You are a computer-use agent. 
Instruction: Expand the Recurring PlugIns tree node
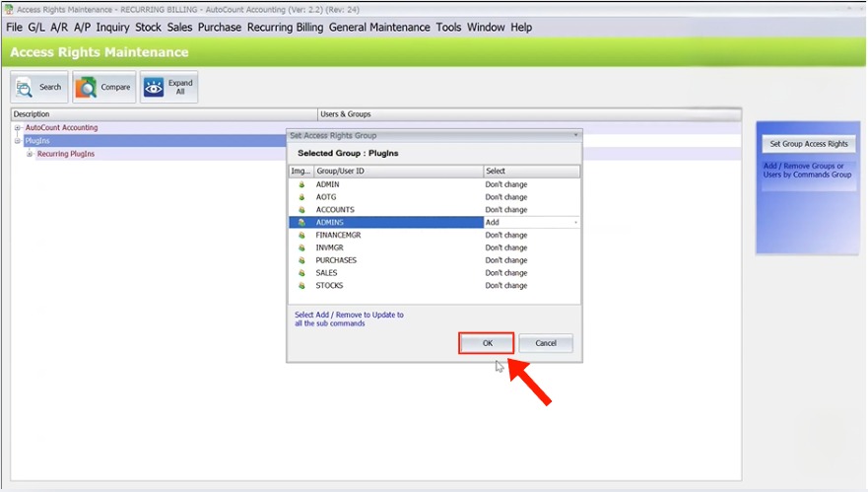30,154
